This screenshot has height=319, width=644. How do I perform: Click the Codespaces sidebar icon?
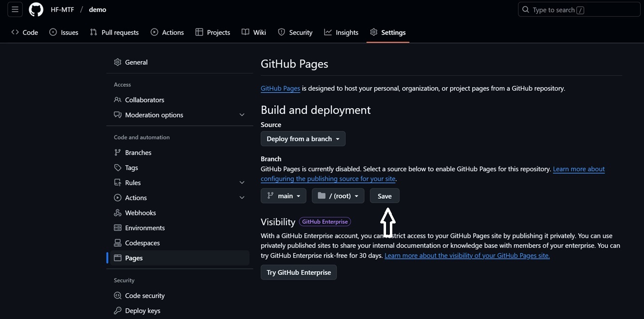tap(117, 243)
